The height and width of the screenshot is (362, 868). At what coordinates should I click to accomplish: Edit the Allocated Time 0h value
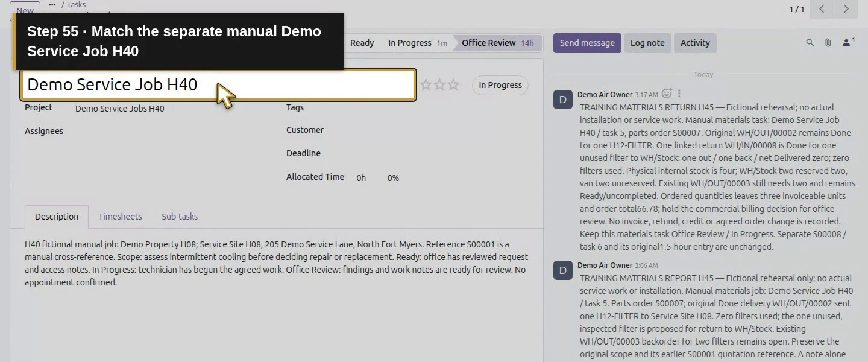[361, 178]
